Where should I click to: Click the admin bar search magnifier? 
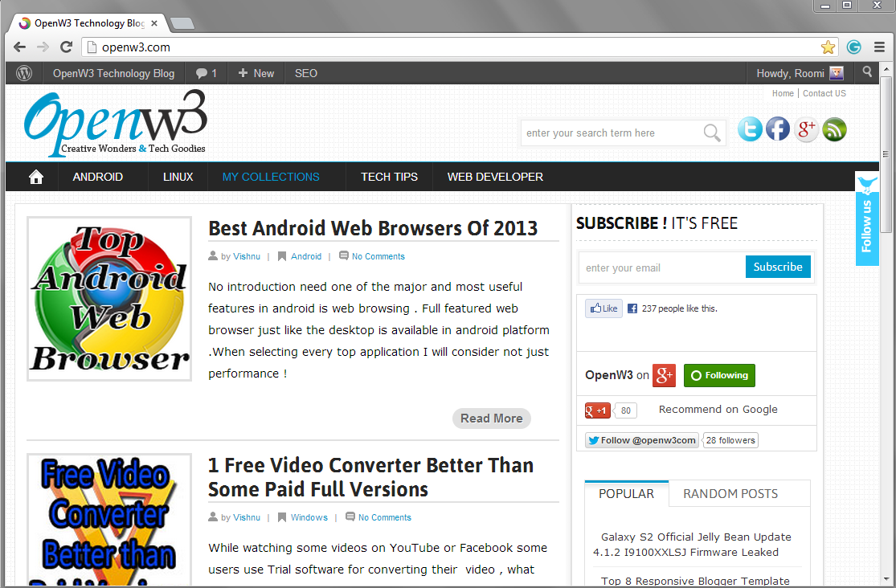click(867, 72)
